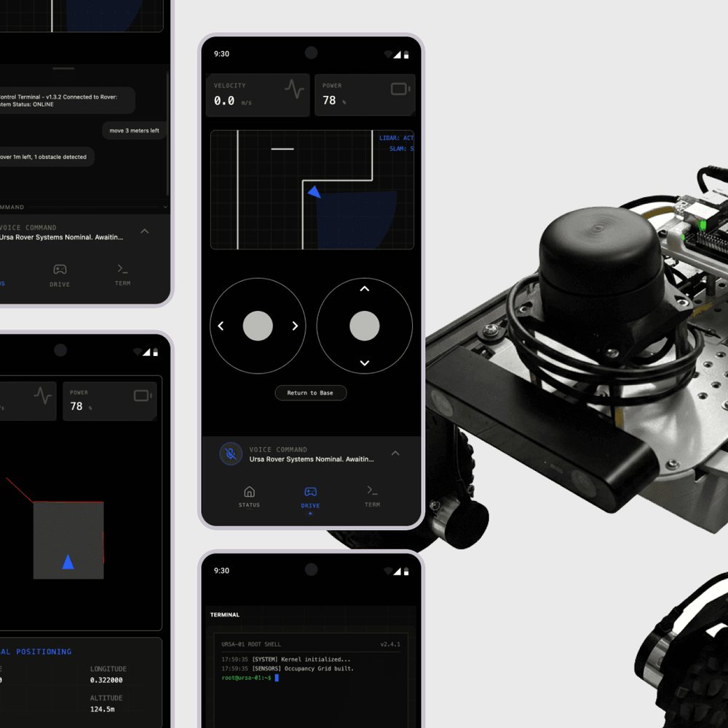
Task: Tap the Wi-Fi icon on terminal screen
Action: click(388, 571)
